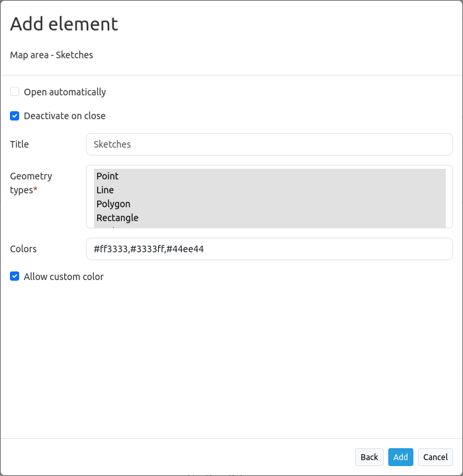Click the "Deactivate on close" label text
463x476 pixels.
[64, 116]
